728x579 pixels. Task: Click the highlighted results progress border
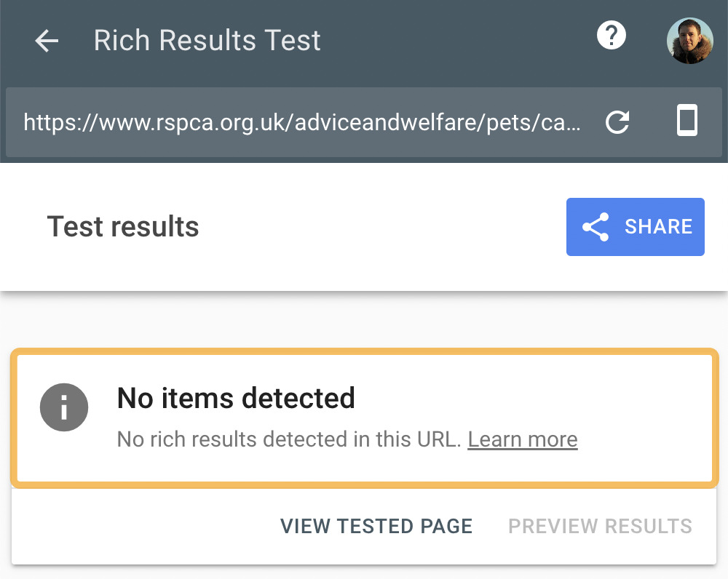point(364,351)
